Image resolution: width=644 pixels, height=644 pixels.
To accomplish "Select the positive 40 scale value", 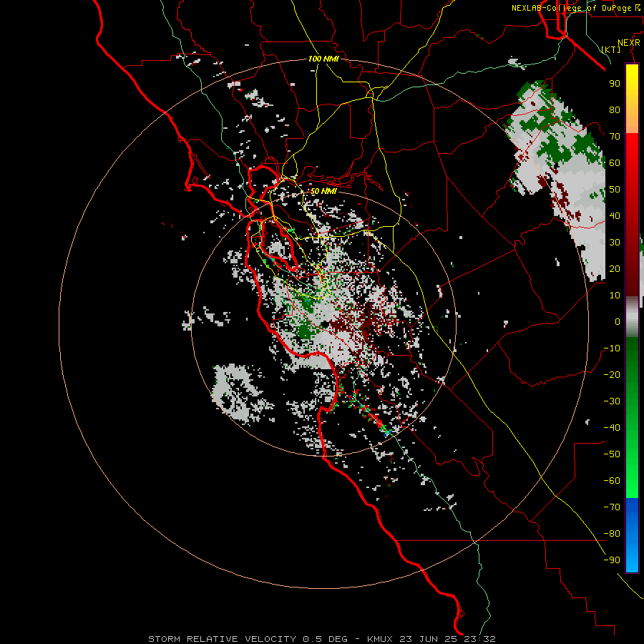I will (x=615, y=215).
